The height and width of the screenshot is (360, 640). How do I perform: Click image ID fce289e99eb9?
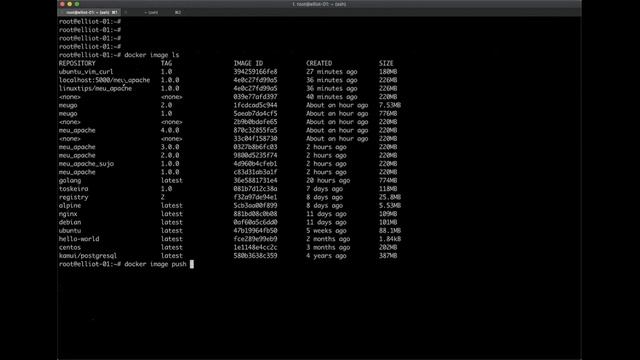[255, 239]
